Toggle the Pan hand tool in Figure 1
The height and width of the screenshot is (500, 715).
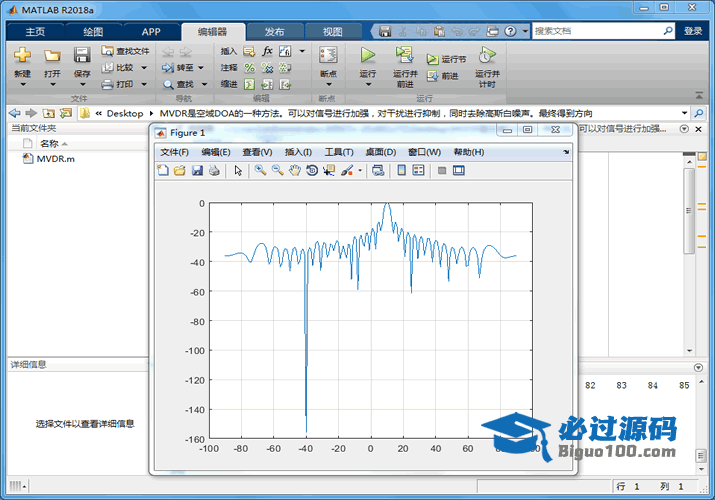tap(295, 170)
